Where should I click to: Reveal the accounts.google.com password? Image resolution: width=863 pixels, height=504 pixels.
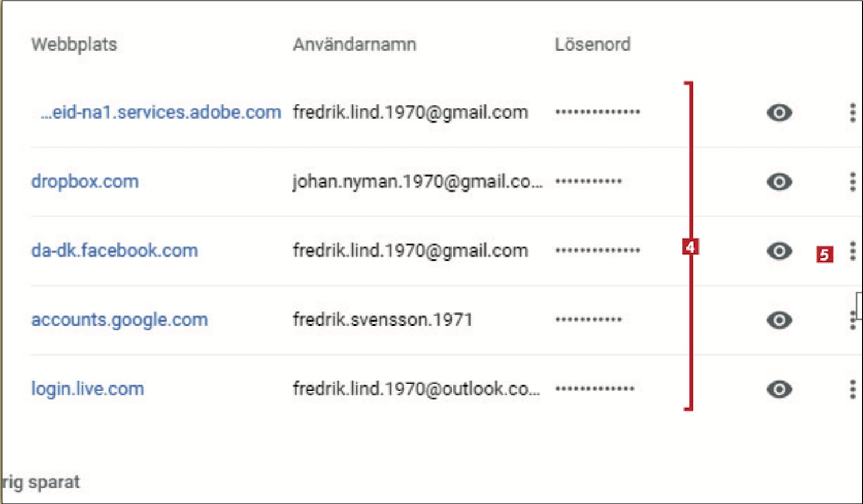779,320
